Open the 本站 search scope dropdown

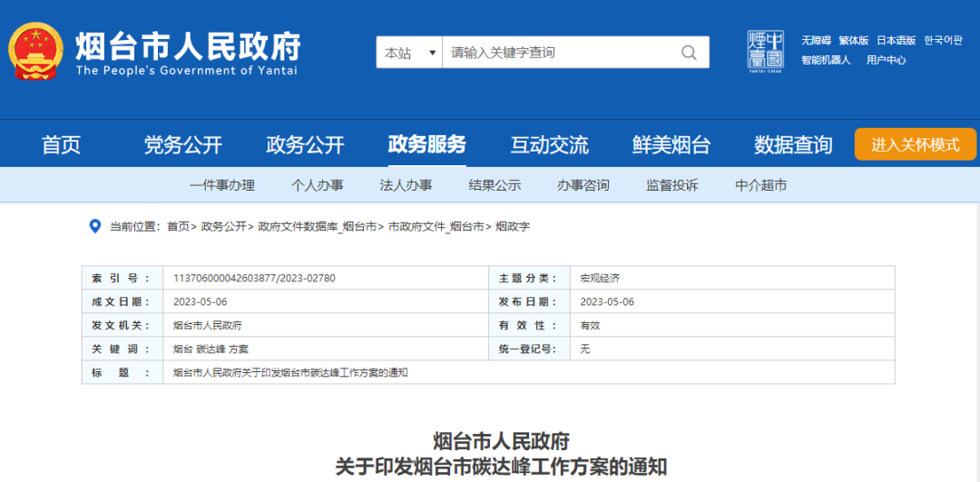409,53
